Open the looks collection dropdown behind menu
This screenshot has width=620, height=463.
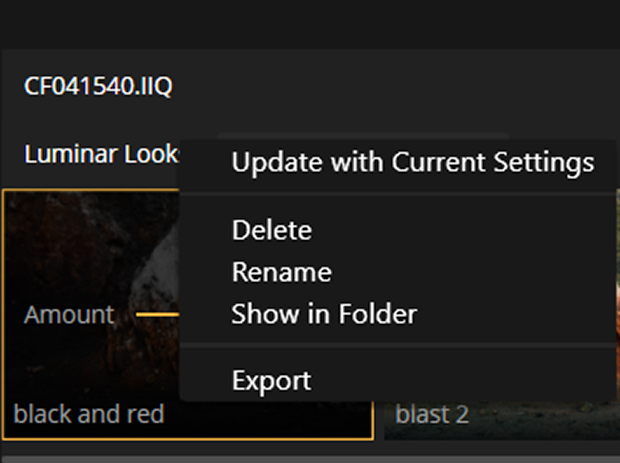click(x=363, y=137)
